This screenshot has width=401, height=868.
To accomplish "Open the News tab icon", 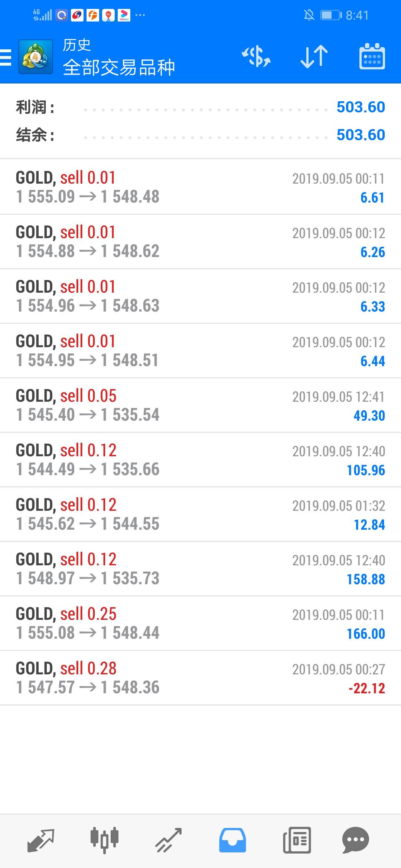I will point(297,840).
